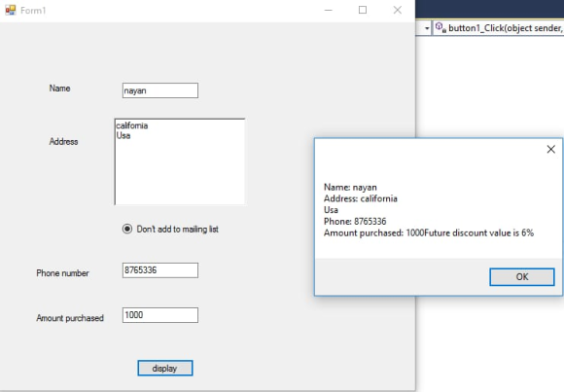The image size is (564, 392).
Task: Click the Form1 title bar text
Action: coord(33,11)
